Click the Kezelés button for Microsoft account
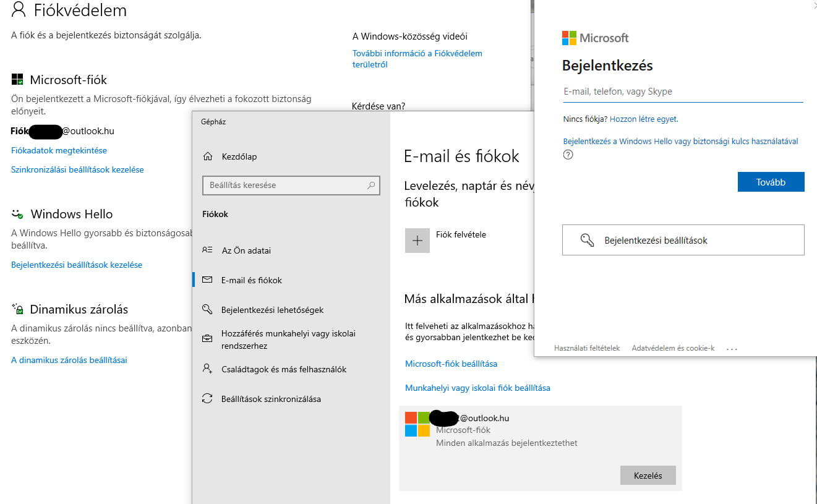This screenshot has width=817, height=504. [648, 476]
